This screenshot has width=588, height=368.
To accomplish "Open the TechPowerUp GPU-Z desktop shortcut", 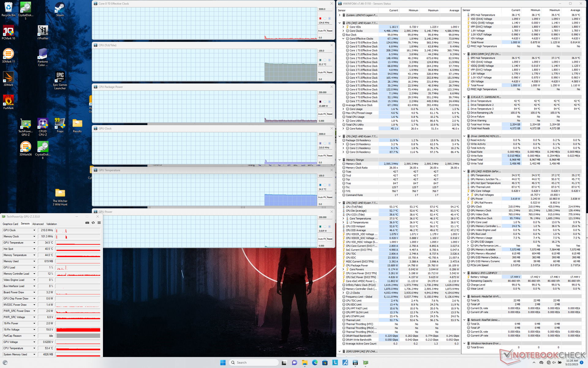I will (x=25, y=127).
